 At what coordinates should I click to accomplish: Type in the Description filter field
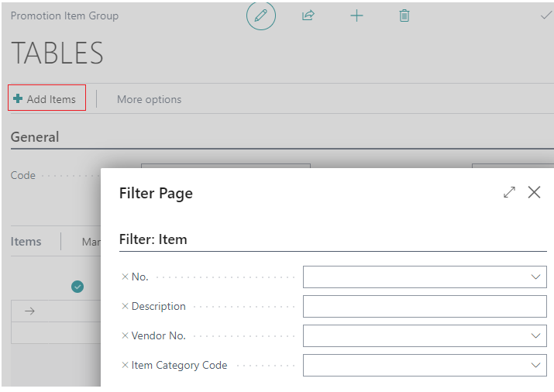424,306
